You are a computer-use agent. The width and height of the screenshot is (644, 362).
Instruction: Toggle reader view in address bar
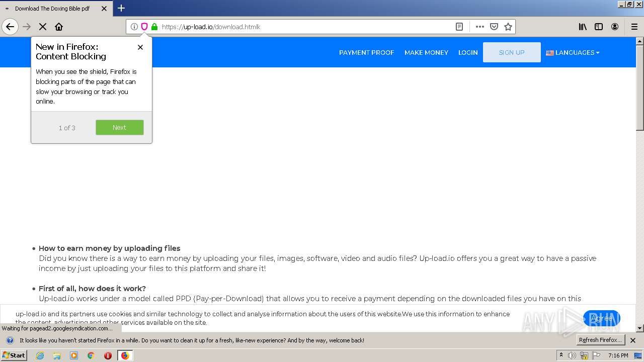click(x=459, y=27)
